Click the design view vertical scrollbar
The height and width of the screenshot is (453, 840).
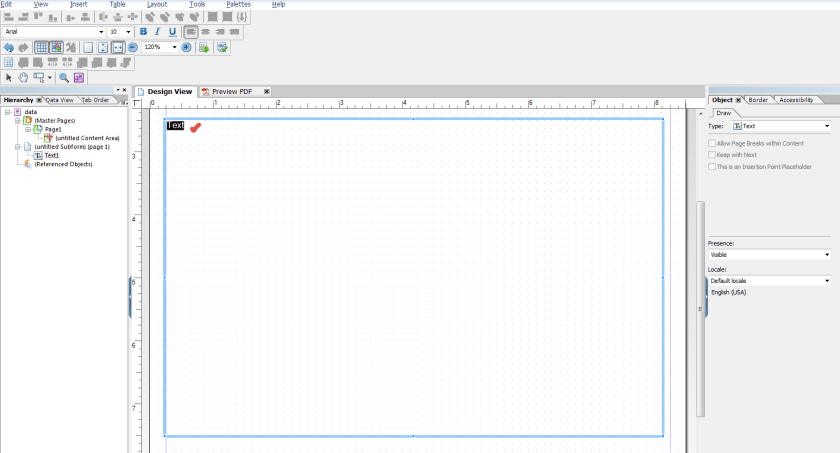(x=700, y=308)
